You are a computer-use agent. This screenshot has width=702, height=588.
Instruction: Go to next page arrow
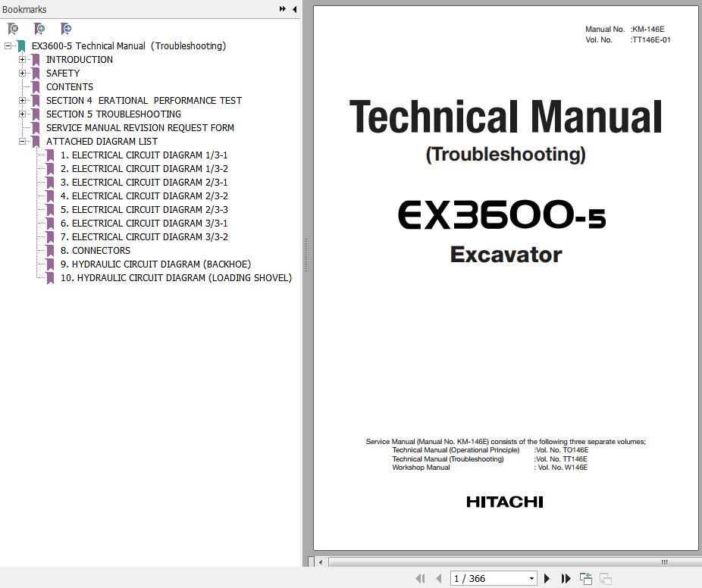tap(547, 578)
